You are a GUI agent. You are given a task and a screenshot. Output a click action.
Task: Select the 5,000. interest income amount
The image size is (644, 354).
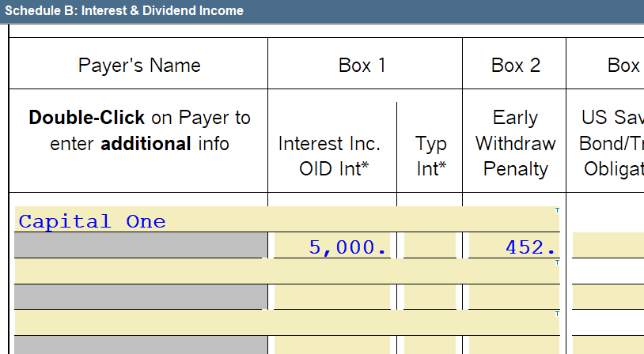tap(332, 247)
